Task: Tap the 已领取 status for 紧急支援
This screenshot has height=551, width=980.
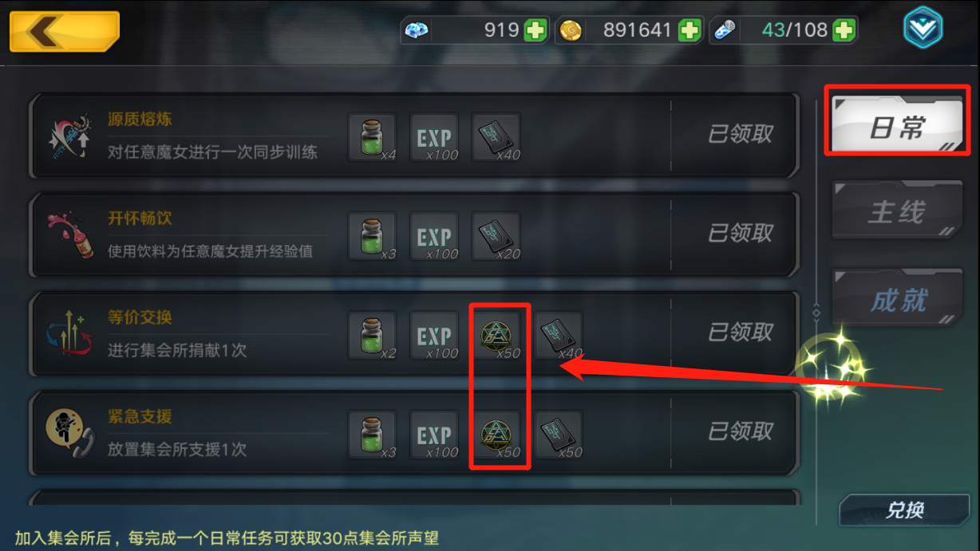Action: coord(741,431)
